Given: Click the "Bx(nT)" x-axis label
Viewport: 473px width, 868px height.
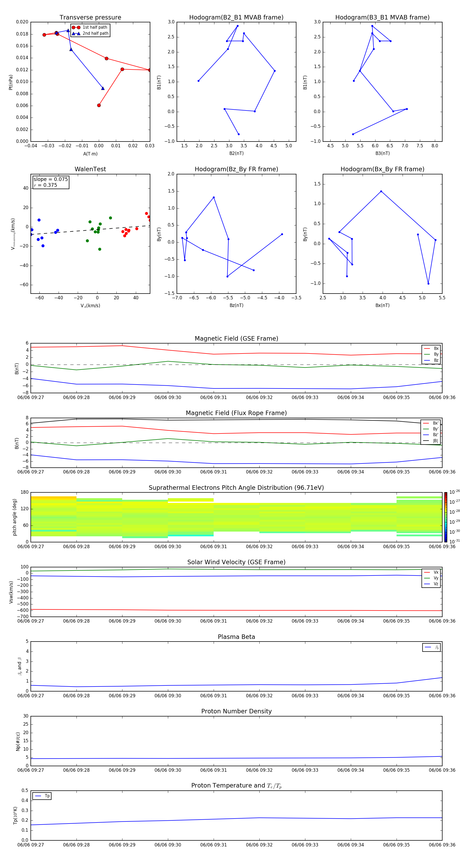Looking at the screenshot, I should tap(382, 305).
